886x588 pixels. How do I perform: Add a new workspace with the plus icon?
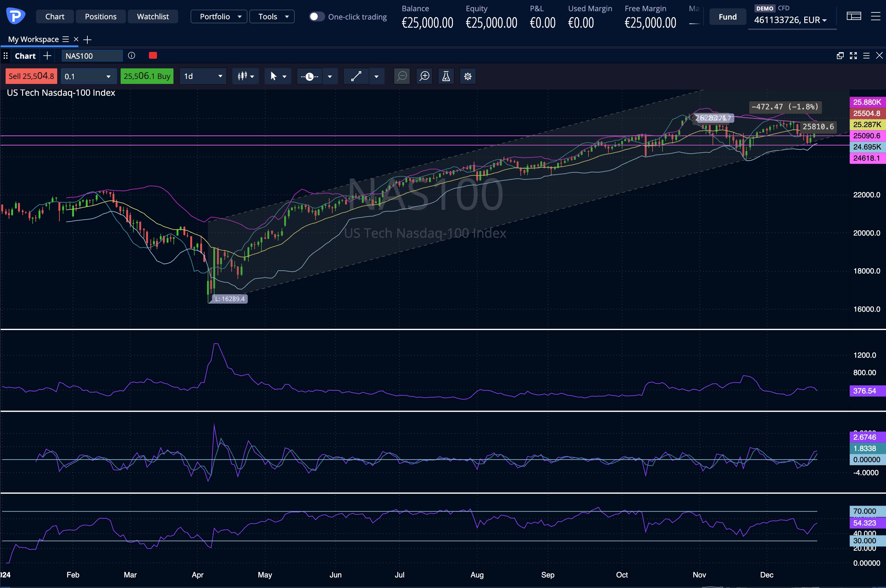87,39
